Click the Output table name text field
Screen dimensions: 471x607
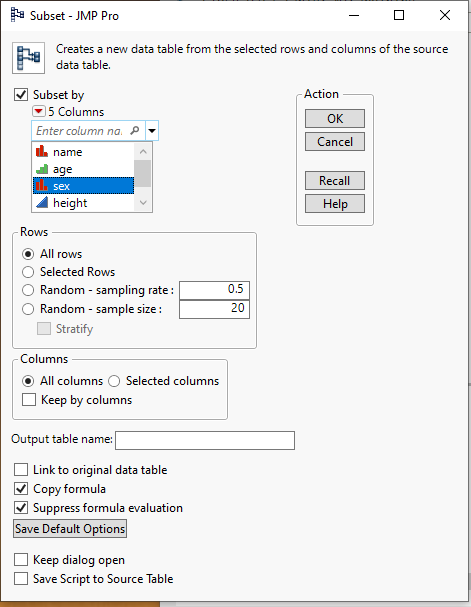205,441
